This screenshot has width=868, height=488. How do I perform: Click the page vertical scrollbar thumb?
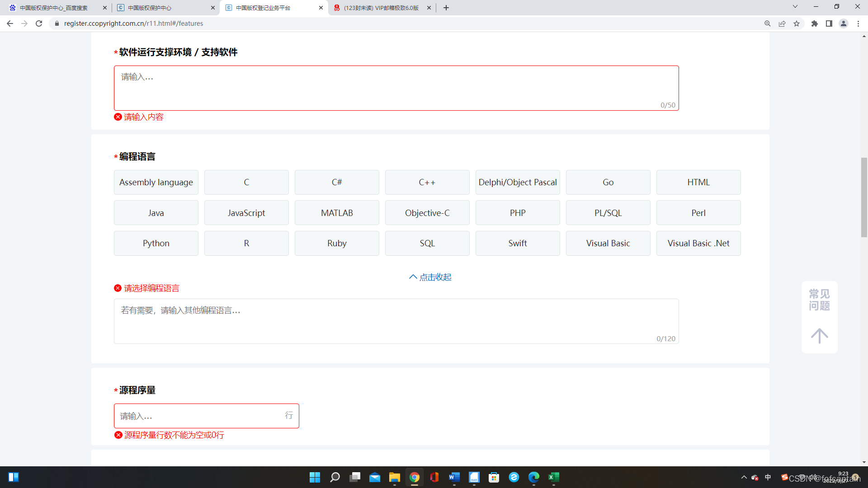click(x=864, y=197)
